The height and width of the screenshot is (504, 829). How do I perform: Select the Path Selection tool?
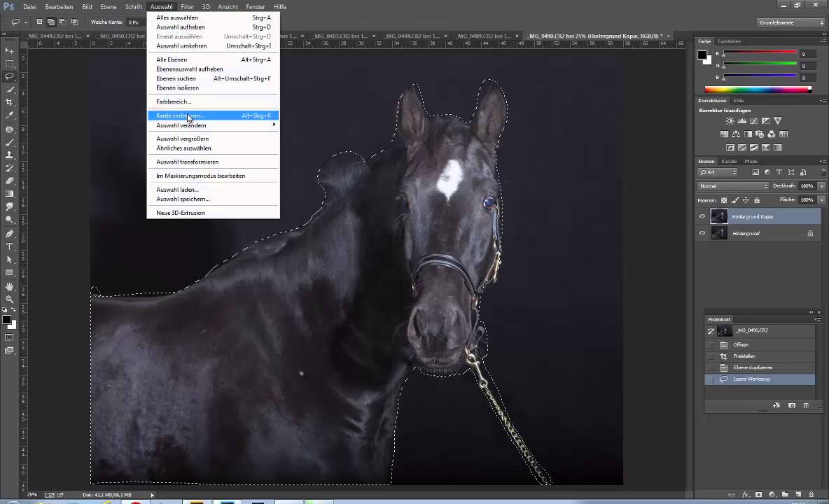10,260
